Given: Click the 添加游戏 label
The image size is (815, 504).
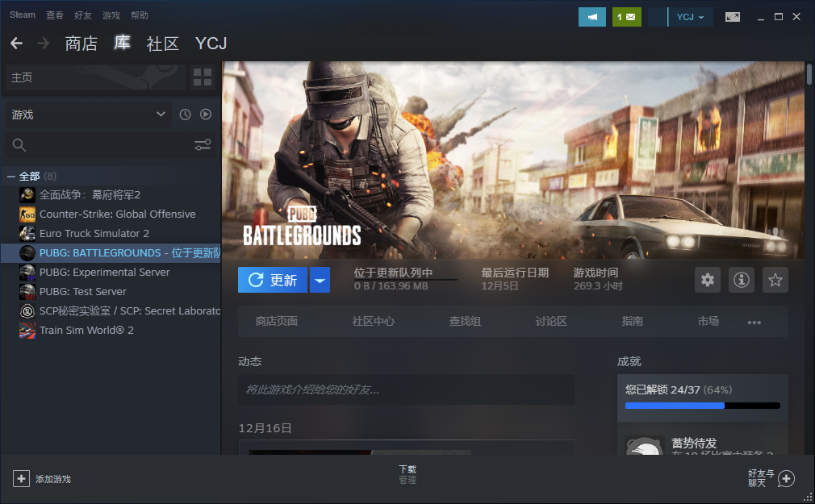Looking at the screenshot, I should click(53, 479).
